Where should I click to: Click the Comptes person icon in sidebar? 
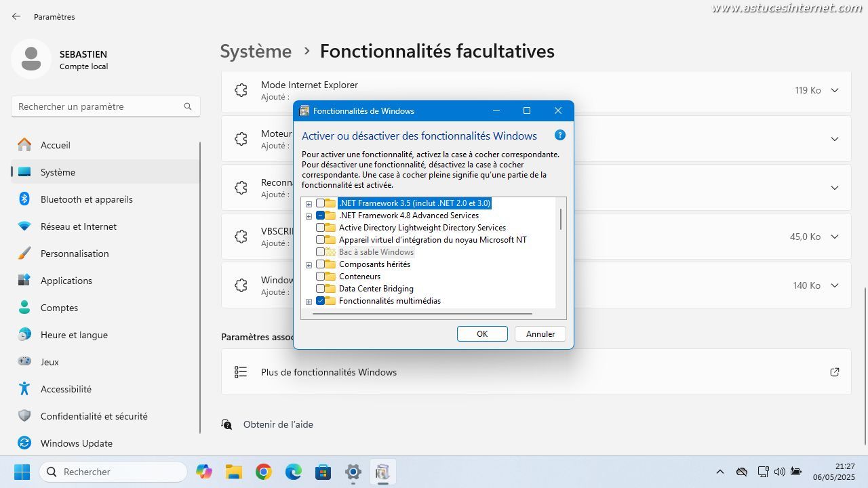24,308
